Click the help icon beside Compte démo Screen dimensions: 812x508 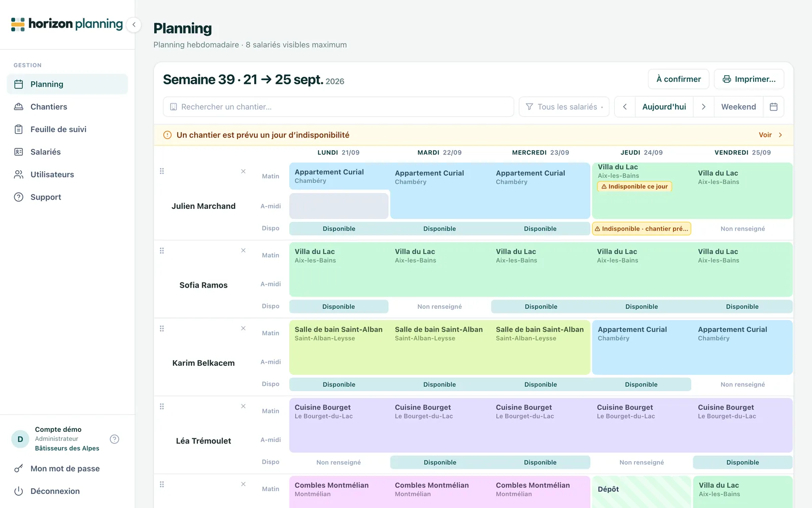[x=115, y=439]
